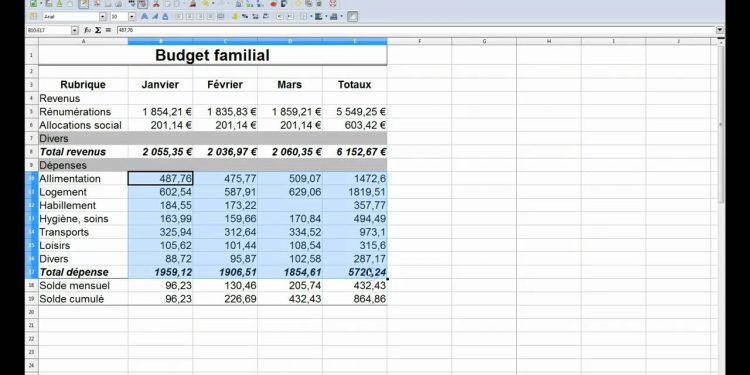Open the Styles and Formatting icon

click(33, 16)
